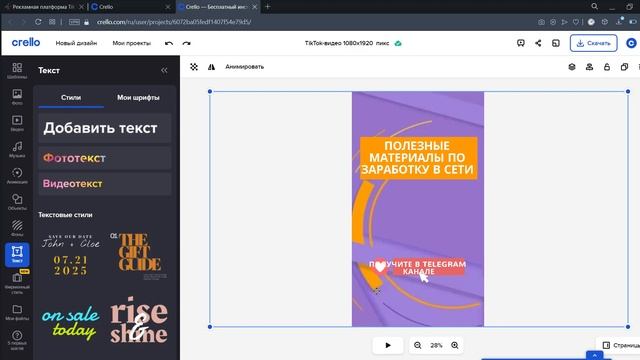The width and height of the screenshot is (640, 360).
Task: Click the project title TikTok-видео 1080x1920
Action: tap(347, 43)
